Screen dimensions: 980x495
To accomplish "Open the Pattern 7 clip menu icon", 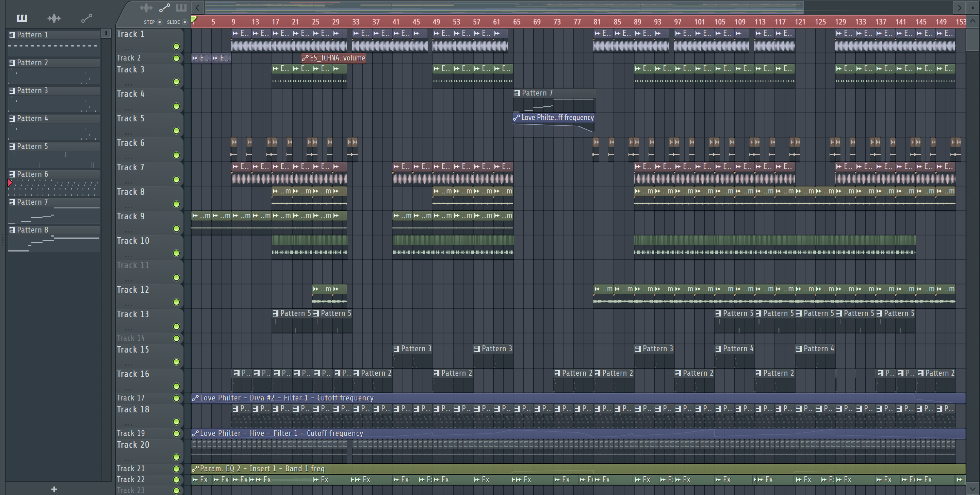I will coord(517,93).
